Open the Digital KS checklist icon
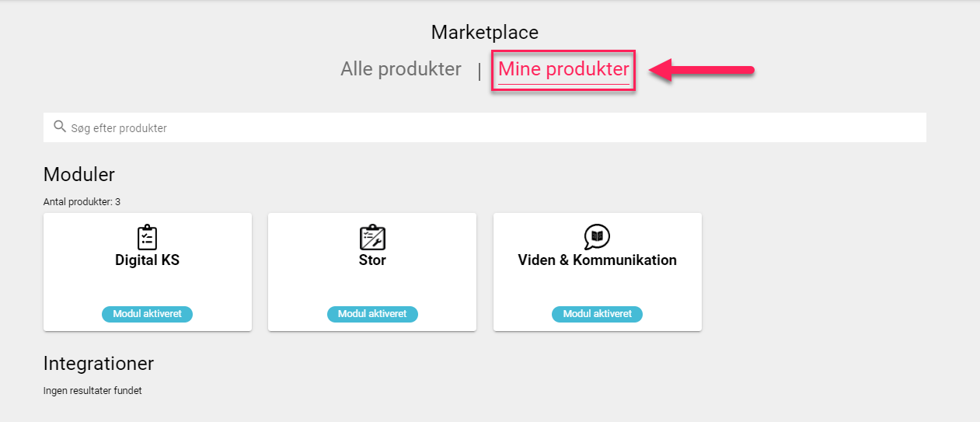This screenshot has width=980, height=422. tap(147, 237)
